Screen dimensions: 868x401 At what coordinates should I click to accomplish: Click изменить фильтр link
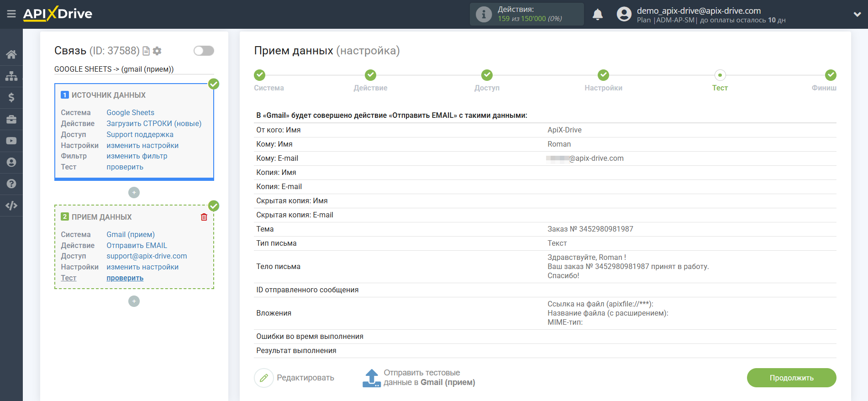137,156
